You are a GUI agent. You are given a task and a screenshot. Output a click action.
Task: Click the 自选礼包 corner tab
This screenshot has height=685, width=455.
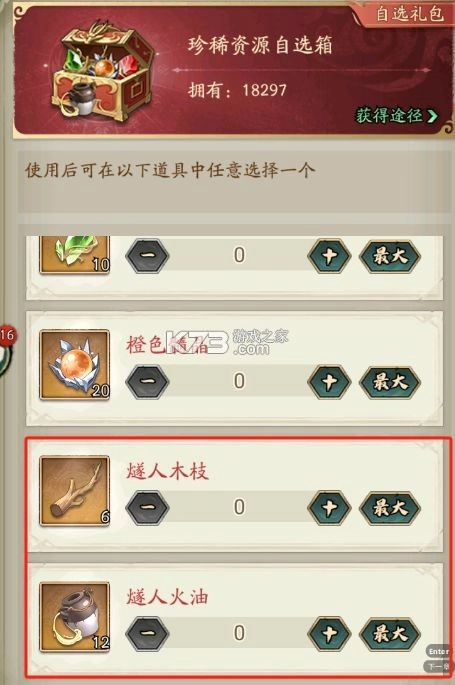(408, 14)
